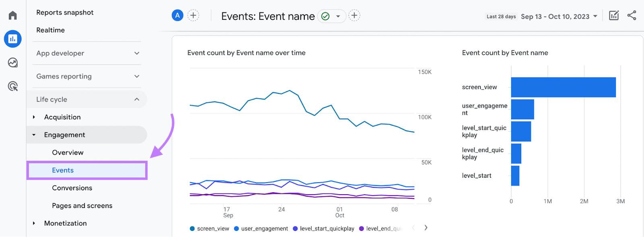Screen dimensions: 644x237
Task: Toggle screen_view series in chart legend
Action: 209,229
